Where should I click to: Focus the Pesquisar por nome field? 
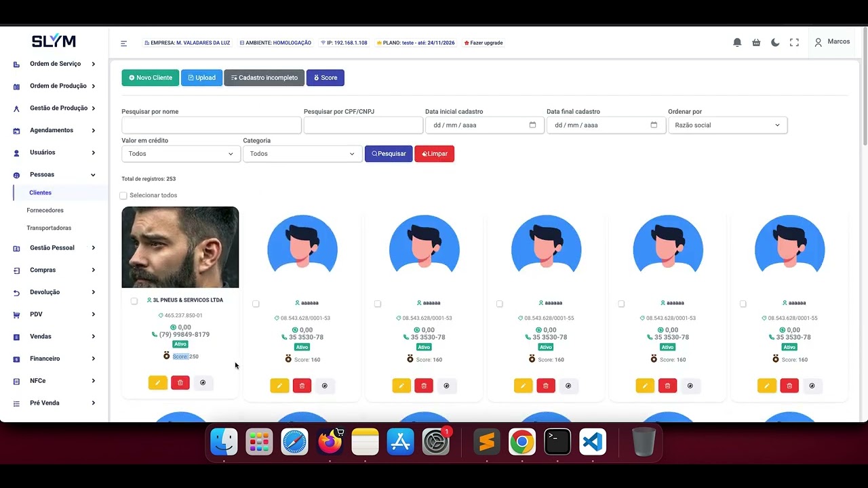point(212,125)
